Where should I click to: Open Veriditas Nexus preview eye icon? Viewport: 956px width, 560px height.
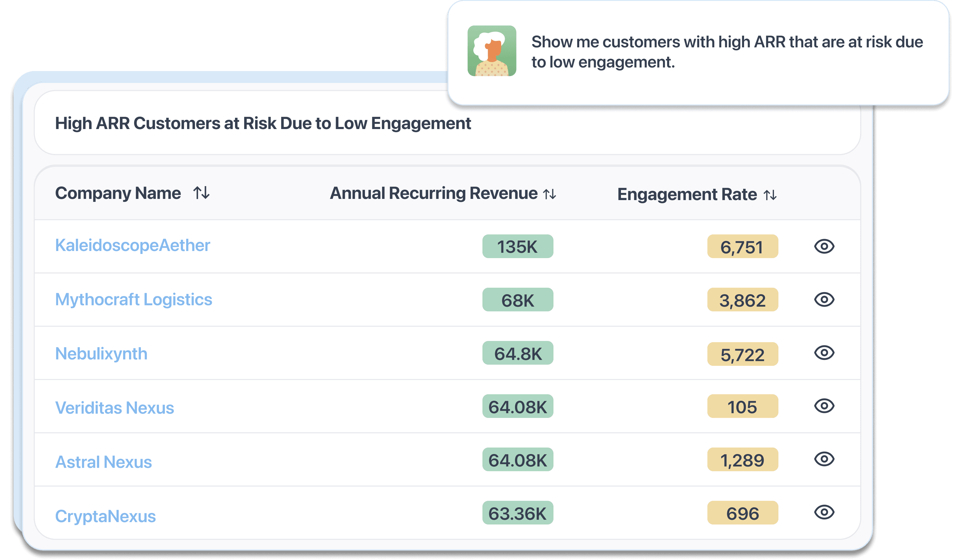pyautogui.click(x=824, y=406)
